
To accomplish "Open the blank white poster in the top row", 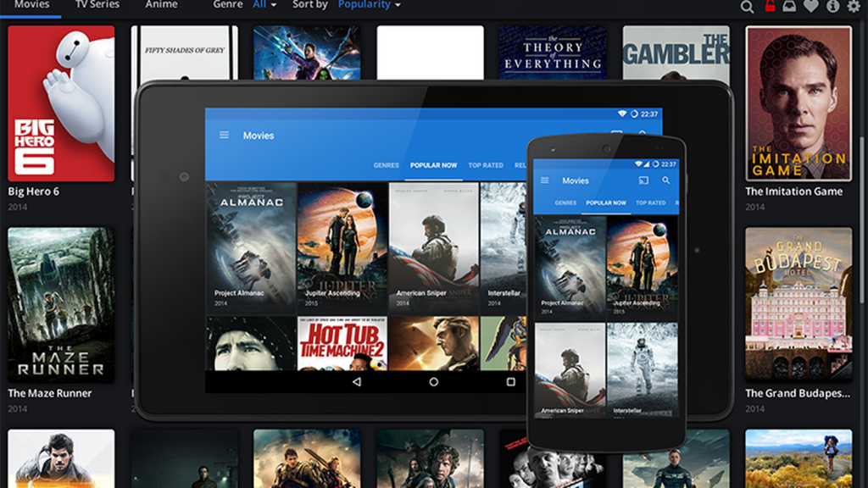I will coord(430,53).
